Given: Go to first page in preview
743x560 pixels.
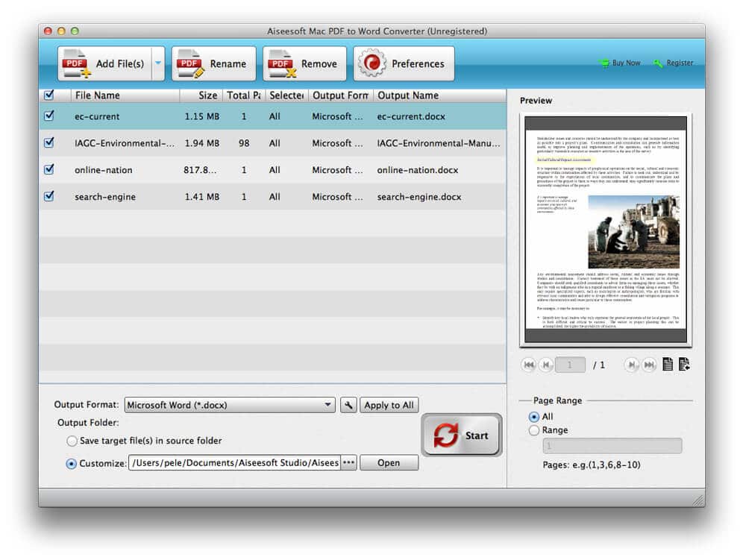Looking at the screenshot, I should pyautogui.click(x=529, y=365).
